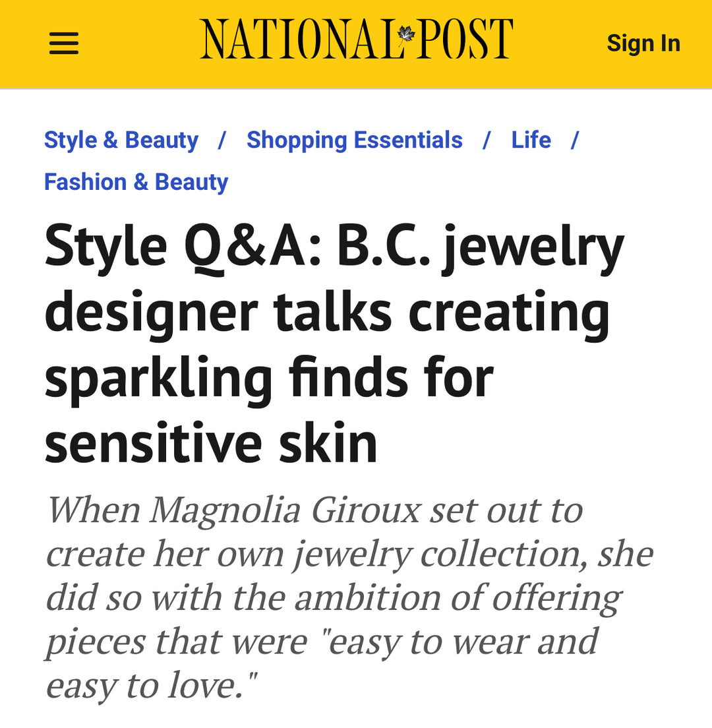Navigate to the Life breadcrumb section

point(531,140)
